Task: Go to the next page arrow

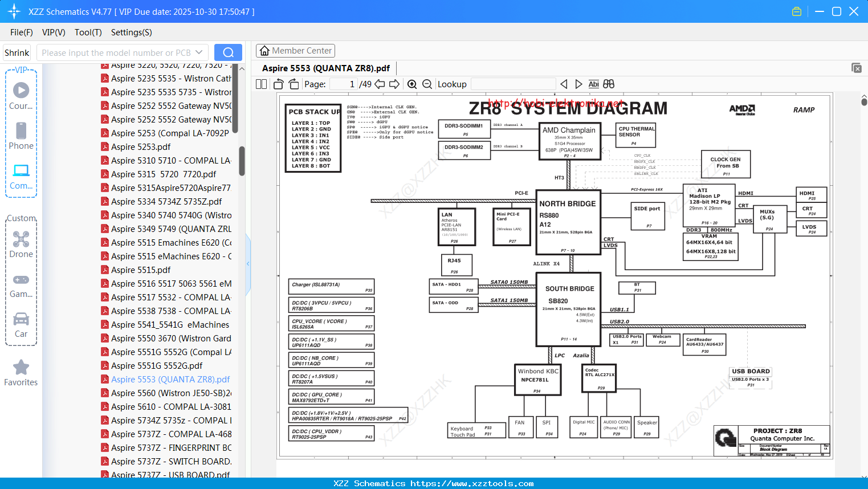Action: click(394, 84)
